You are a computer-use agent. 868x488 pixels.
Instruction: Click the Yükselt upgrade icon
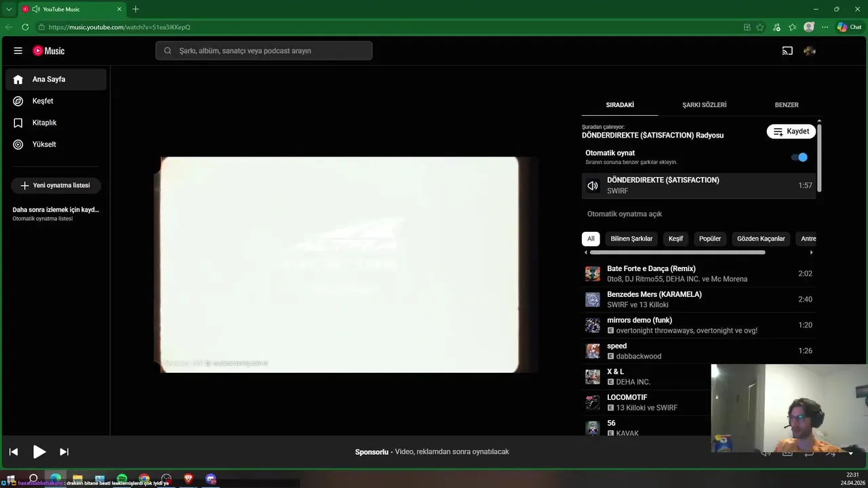point(18,144)
